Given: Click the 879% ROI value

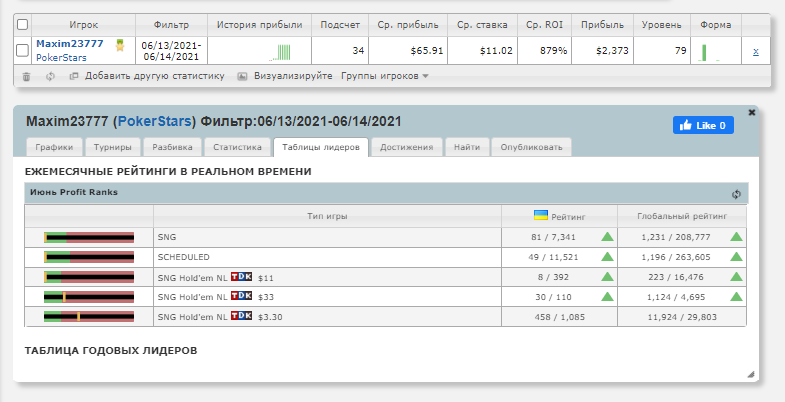Looking at the screenshot, I should 554,51.
